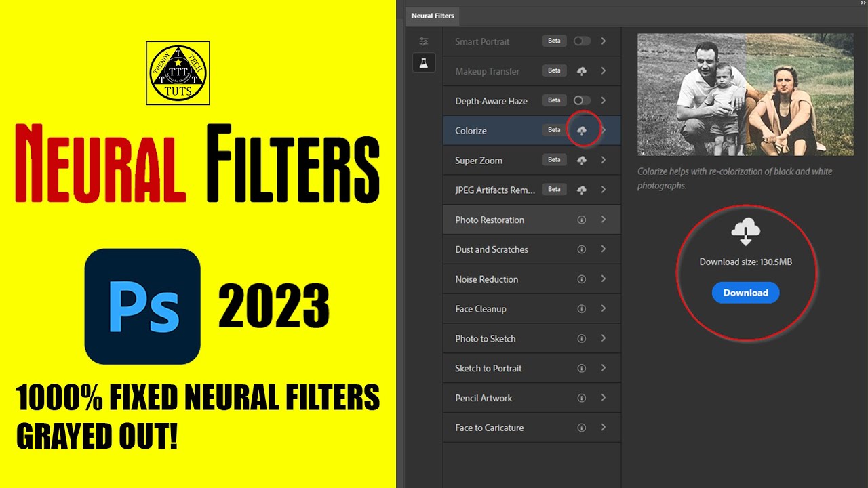Screen dimensions: 868x488
Task: Expand Makeup Transfer chevron arrow
Action: tap(603, 71)
